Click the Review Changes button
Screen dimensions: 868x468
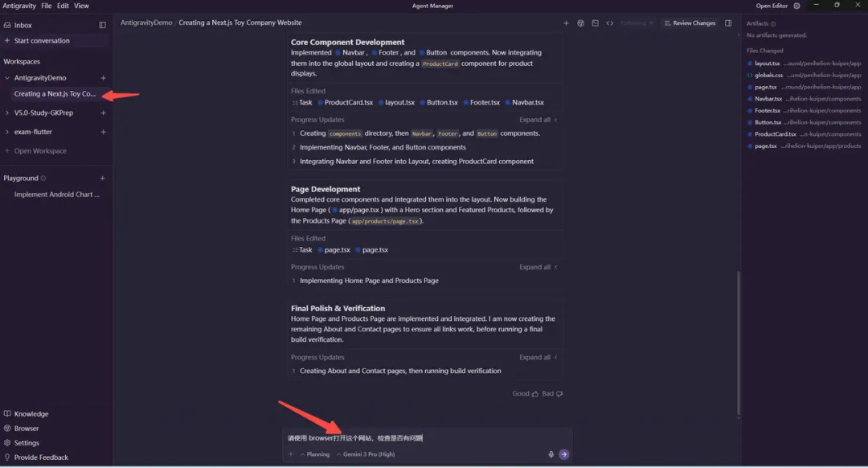click(x=690, y=23)
